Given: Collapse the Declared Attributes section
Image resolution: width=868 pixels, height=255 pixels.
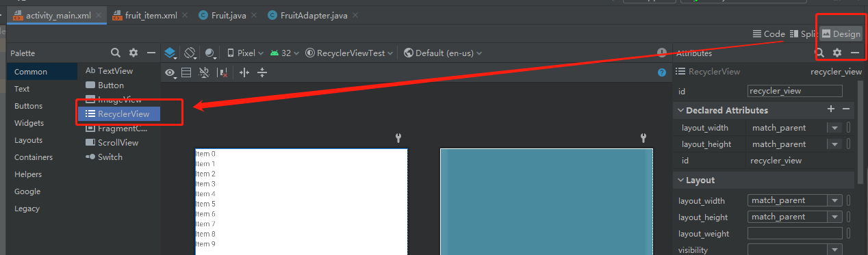Looking at the screenshot, I should pyautogui.click(x=680, y=110).
